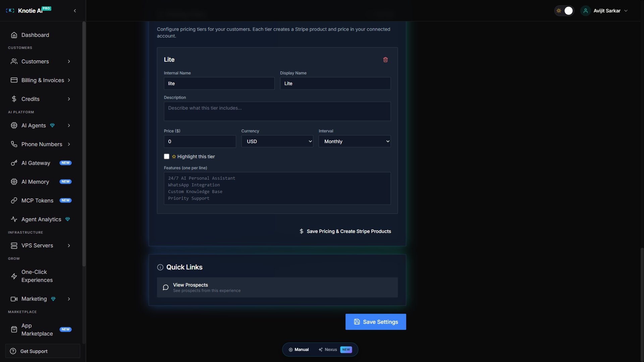644x362 pixels.
Task: Open the AI Gateway menu item
Action: [x=41, y=163]
